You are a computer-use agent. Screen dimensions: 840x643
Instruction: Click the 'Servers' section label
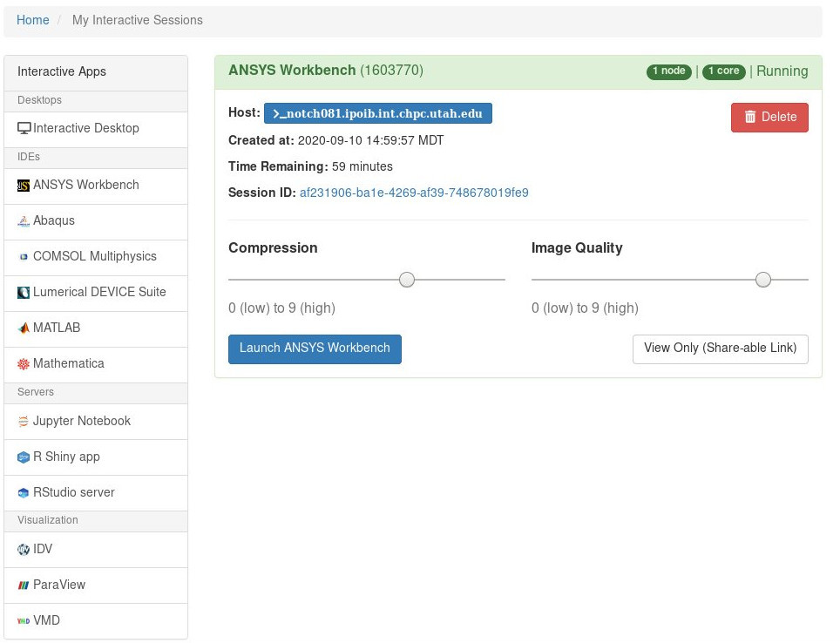pyautogui.click(x=36, y=392)
